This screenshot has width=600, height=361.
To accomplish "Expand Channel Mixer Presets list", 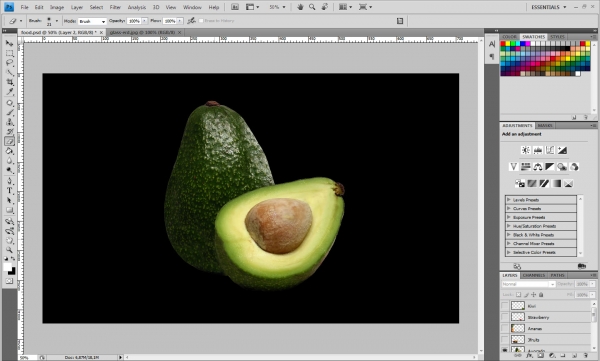I will (509, 243).
